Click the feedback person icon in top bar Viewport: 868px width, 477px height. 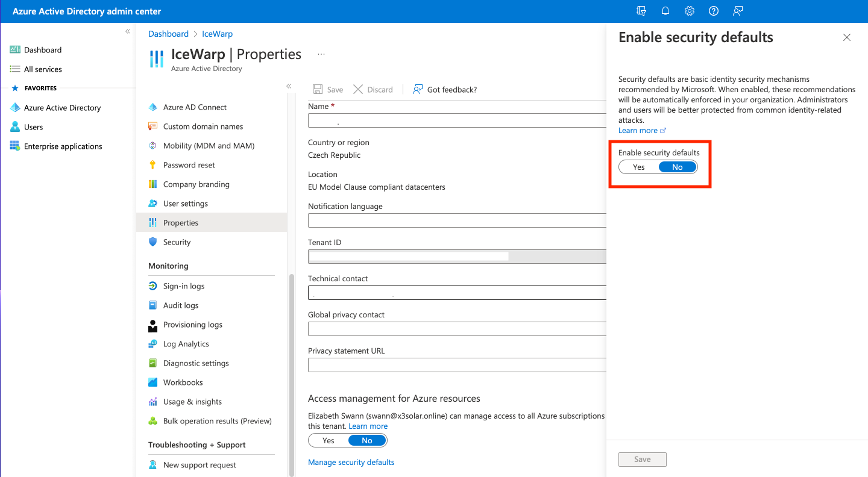pyautogui.click(x=738, y=11)
